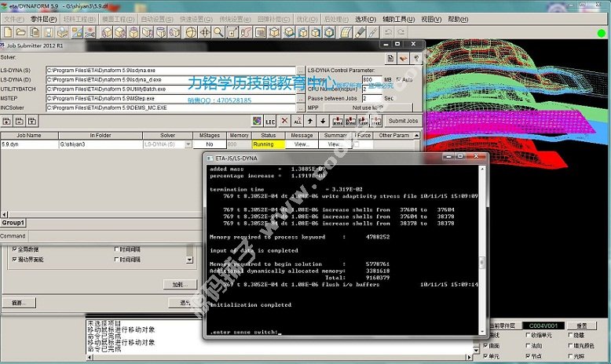Viewport: 611px width, 364px height.
Task: Click the LS-DYNA console vertical scrollbar
Action: (482, 250)
